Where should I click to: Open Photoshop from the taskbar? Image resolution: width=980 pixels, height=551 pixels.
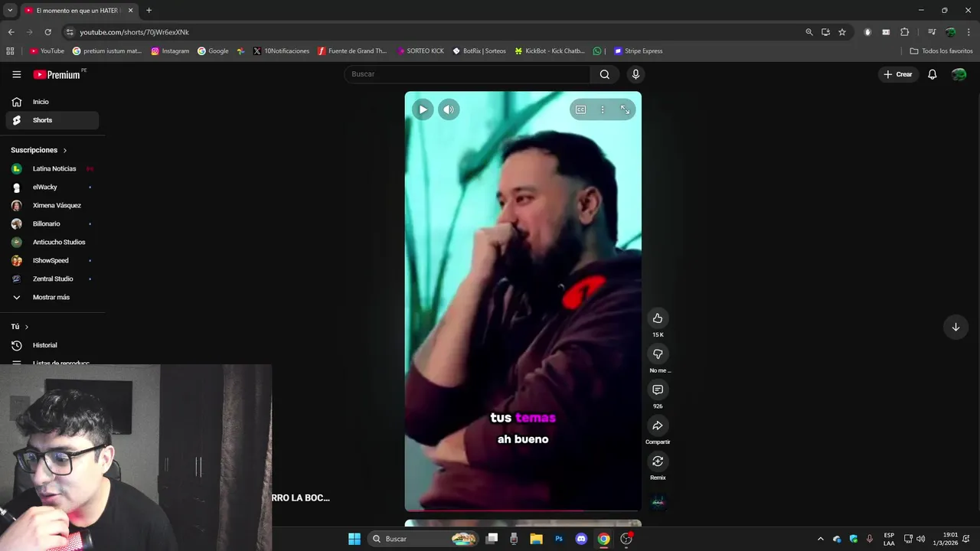[559, 539]
